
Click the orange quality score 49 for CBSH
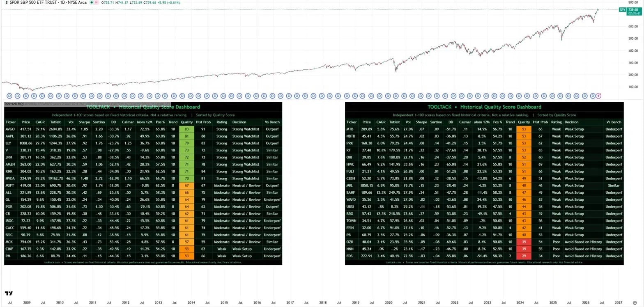point(524,178)
